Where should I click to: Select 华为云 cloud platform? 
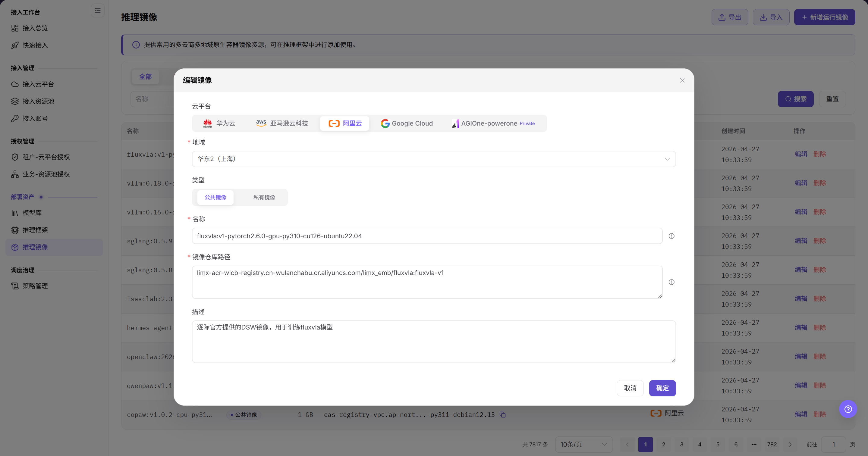(219, 123)
